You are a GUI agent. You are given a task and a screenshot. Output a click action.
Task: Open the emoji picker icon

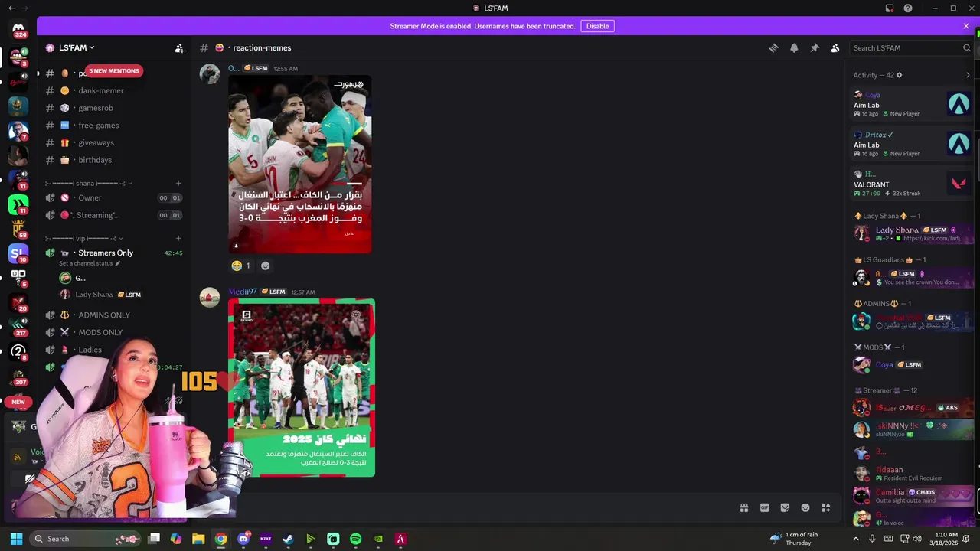[805, 507]
